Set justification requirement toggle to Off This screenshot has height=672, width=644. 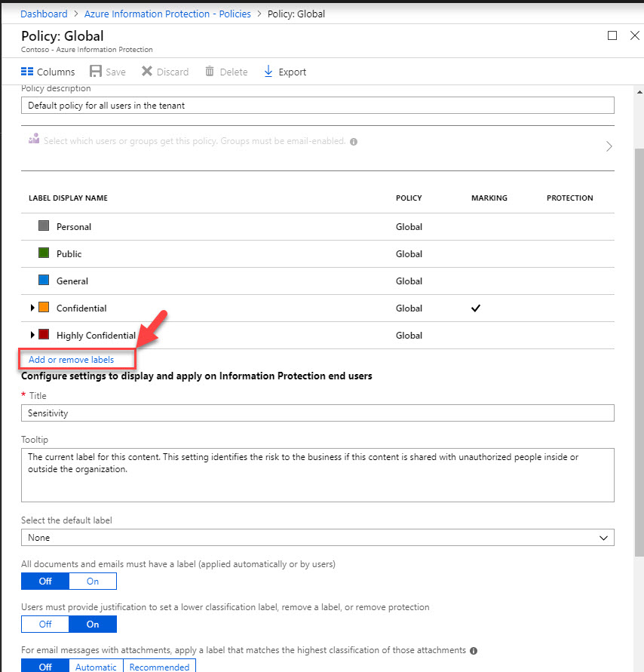[x=45, y=624]
